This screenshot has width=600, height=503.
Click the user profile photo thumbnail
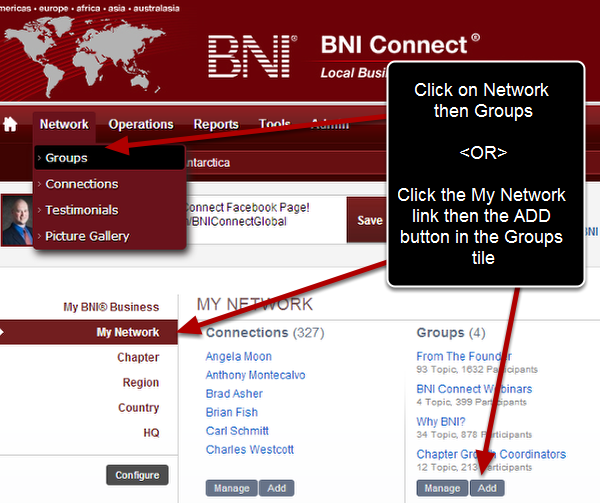[x=17, y=219]
